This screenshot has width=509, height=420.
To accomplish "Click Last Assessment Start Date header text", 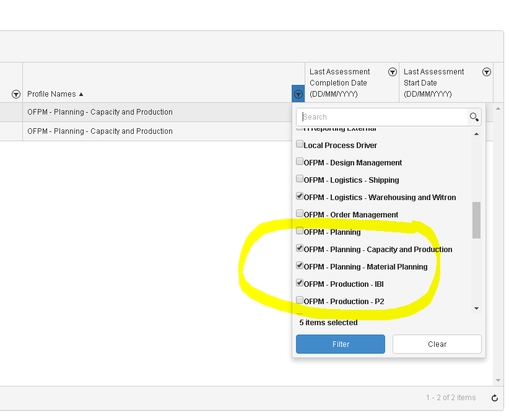I will click(x=433, y=83).
